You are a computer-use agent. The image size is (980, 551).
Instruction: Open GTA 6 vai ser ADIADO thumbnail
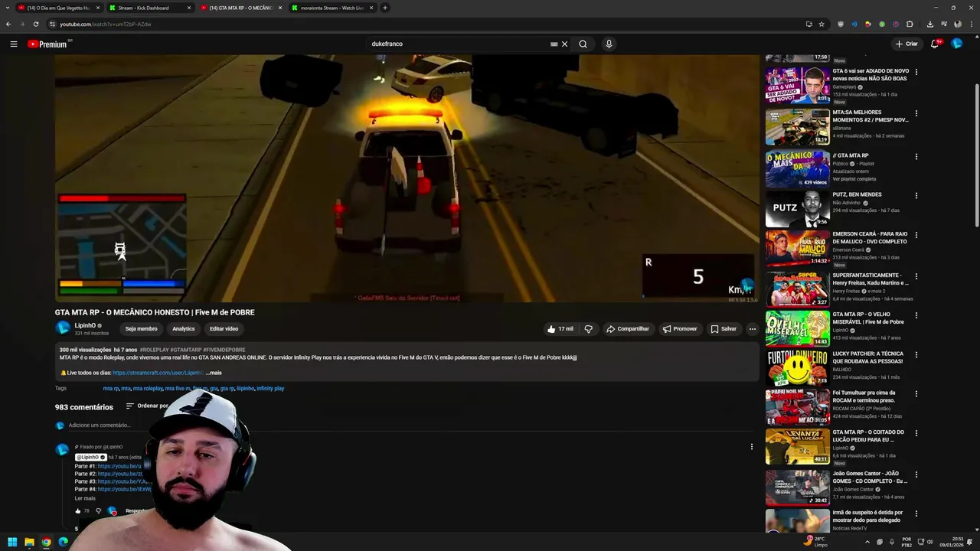tap(798, 86)
